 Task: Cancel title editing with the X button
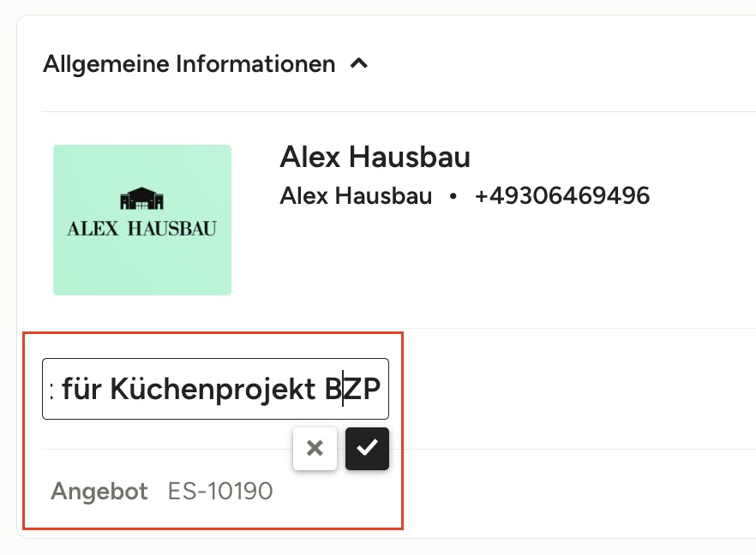315,448
